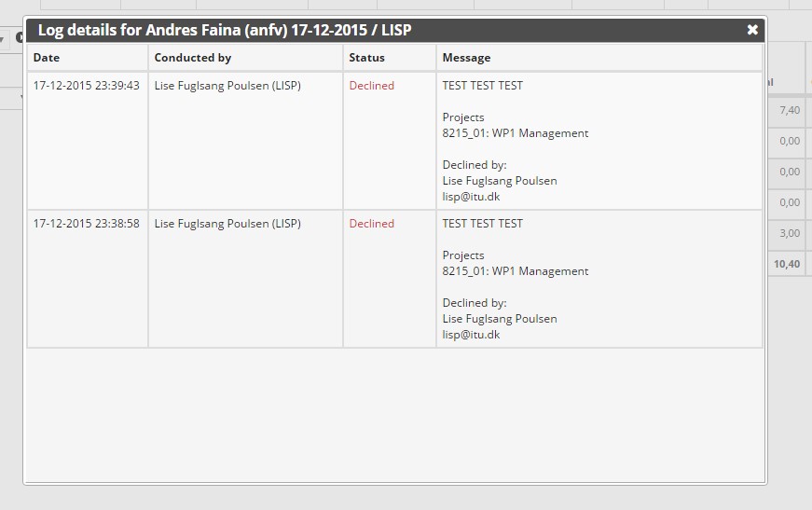Click the Conducted by column header
Image resolution: width=812 pixels, height=510 pixels.
tap(193, 58)
